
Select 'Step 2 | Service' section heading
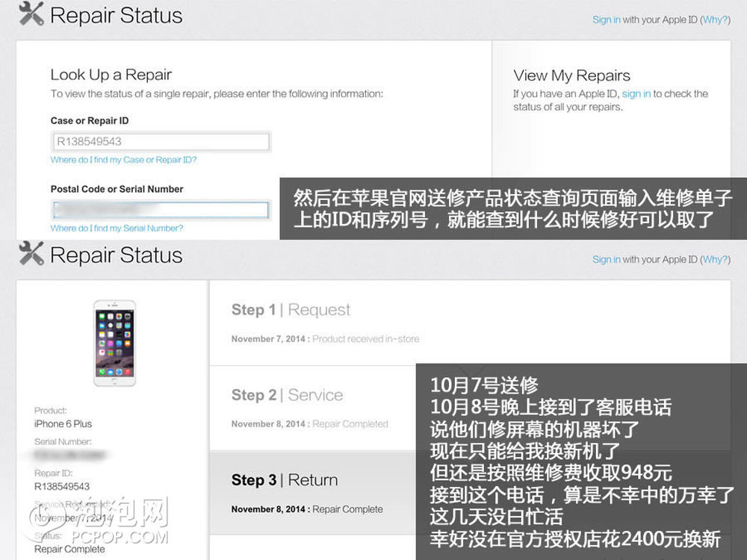[x=288, y=395]
